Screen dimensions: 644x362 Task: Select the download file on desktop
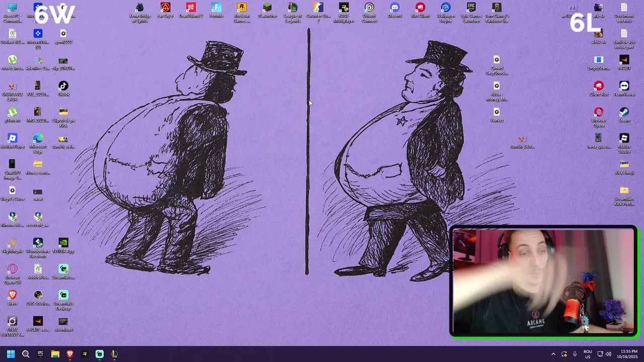(63, 324)
